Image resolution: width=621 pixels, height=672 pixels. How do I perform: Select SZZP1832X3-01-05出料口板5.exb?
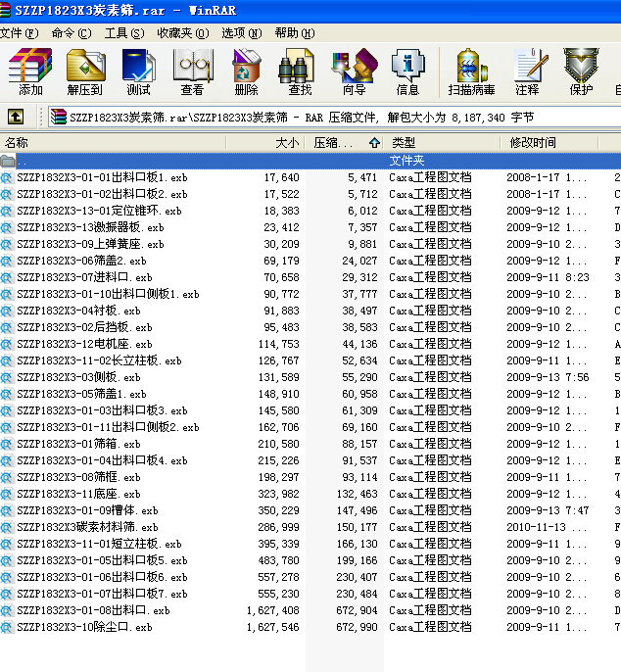click(102, 561)
